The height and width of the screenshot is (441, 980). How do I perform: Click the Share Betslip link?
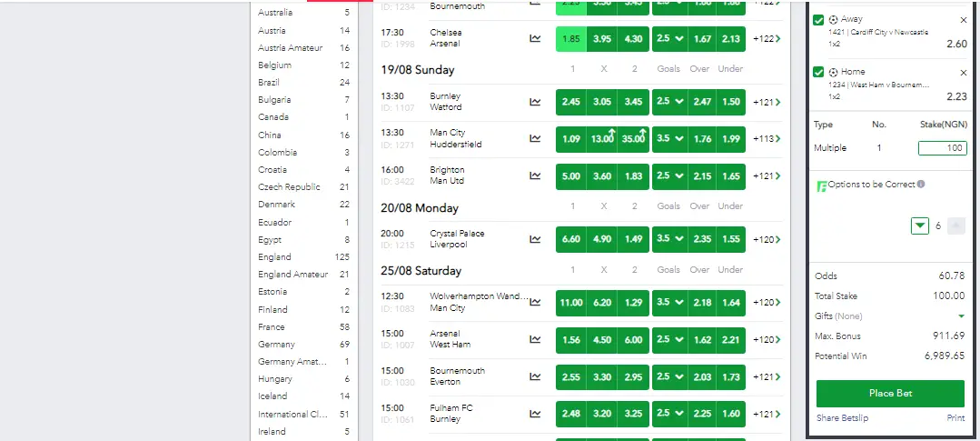[x=840, y=418]
